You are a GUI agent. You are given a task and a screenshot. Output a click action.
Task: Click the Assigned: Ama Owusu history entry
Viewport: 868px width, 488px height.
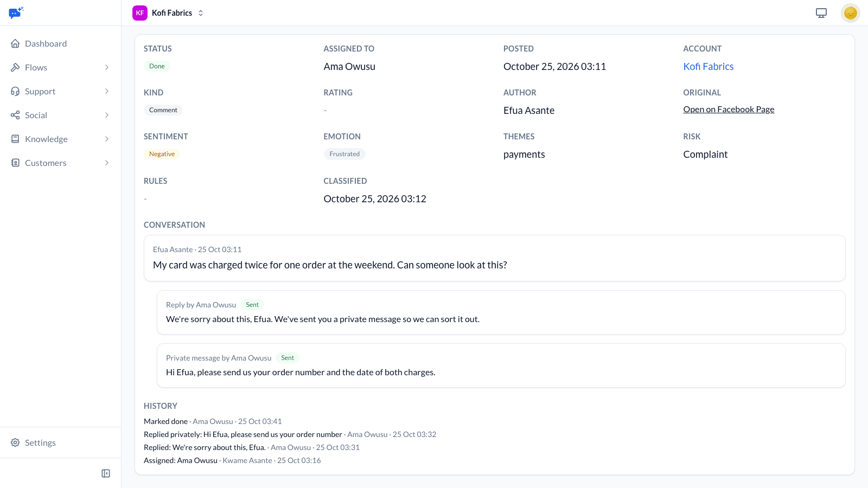232,460
